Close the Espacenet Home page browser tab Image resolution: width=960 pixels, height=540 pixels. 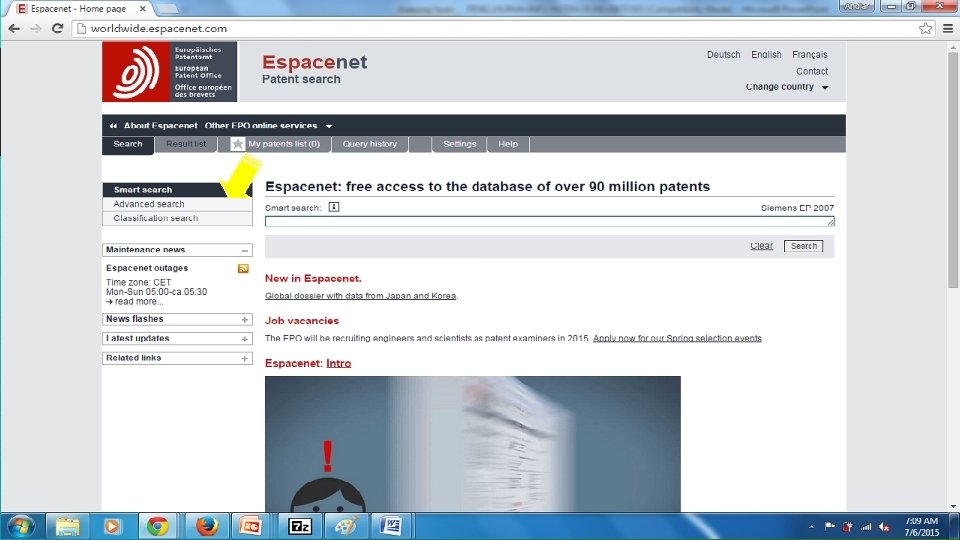[x=142, y=9]
